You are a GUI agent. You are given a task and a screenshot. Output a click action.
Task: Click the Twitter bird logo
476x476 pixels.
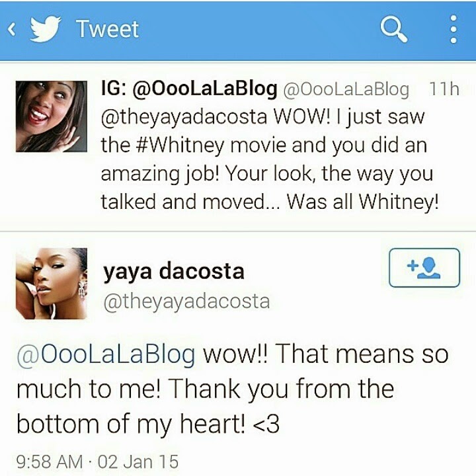[x=46, y=29]
